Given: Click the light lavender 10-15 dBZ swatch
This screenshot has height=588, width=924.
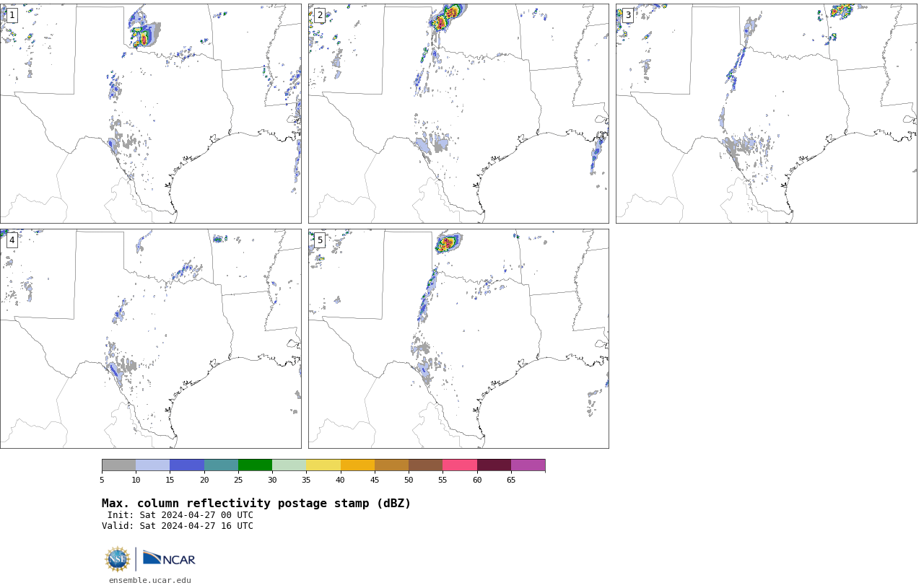Looking at the screenshot, I should [x=152, y=465].
